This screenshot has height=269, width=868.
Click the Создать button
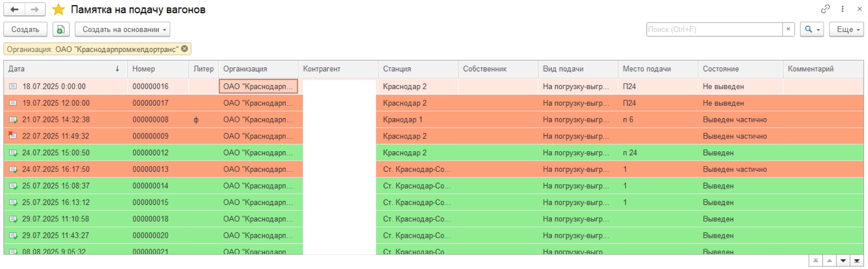tap(25, 29)
